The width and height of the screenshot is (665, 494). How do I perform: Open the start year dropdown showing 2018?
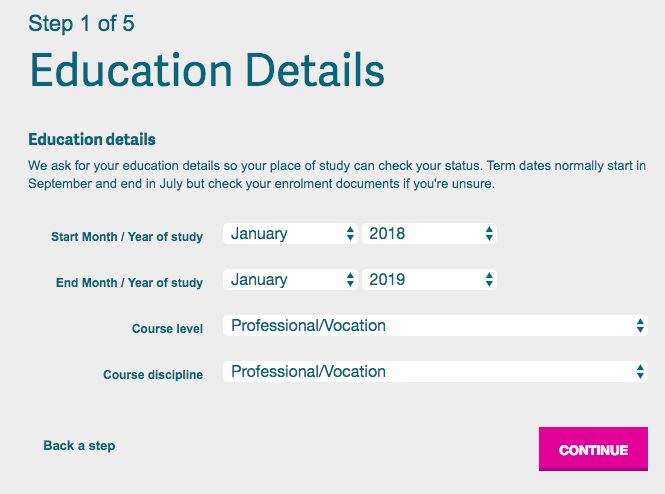coord(429,234)
